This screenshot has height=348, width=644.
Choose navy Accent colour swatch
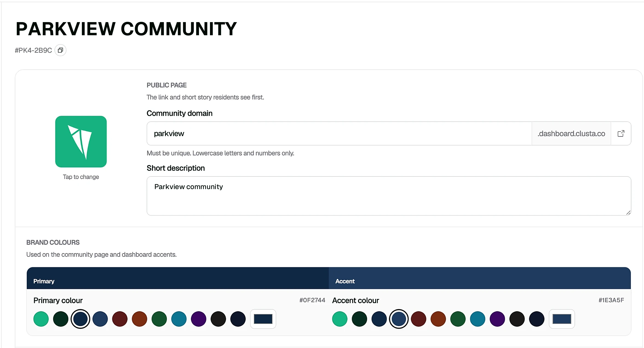coord(379,319)
